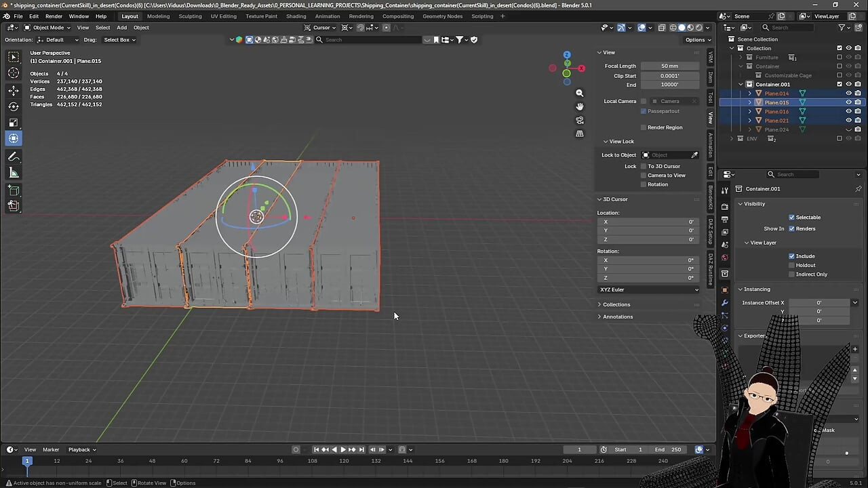This screenshot has width=868, height=488.
Task: Open the Orientation Default dropdown
Action: pyautogui.click(x=58, y=40)
